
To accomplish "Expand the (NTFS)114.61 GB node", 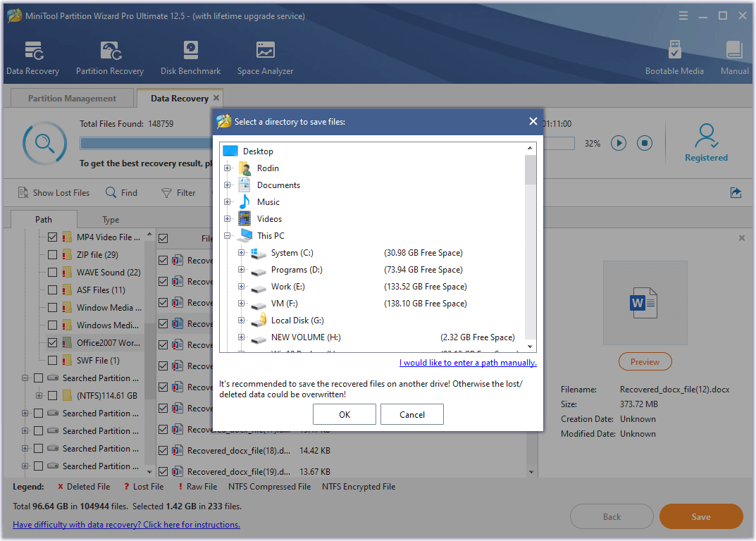I will (x=39, y=395).
